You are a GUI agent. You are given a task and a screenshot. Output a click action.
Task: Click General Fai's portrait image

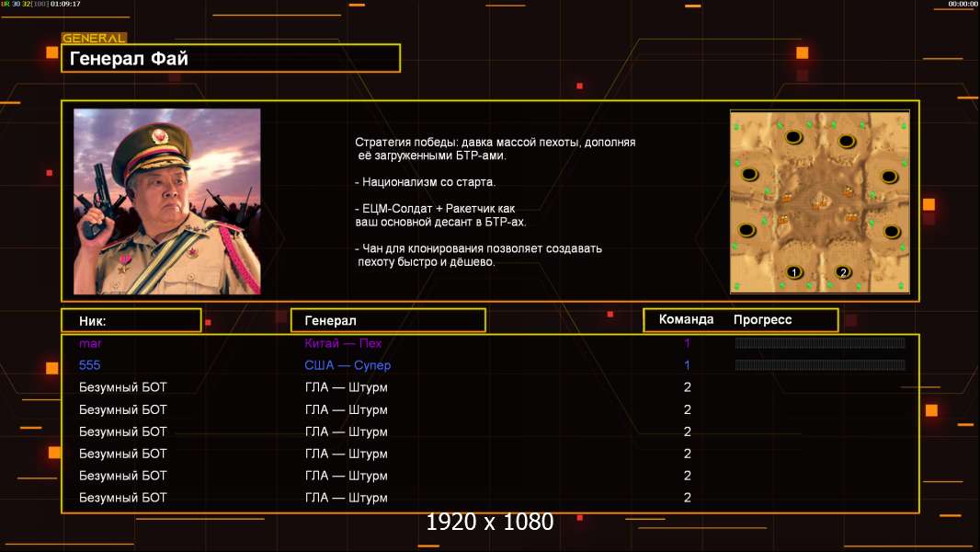(167, 201)
